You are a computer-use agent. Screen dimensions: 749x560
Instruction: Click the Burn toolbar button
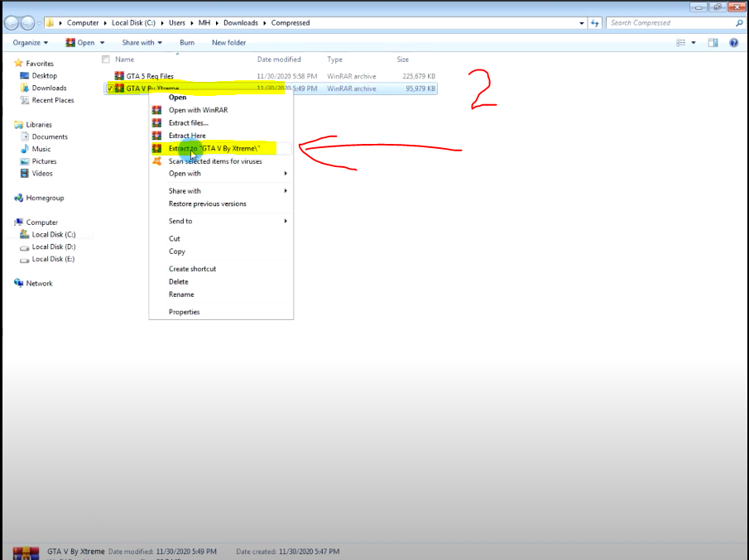187,42
